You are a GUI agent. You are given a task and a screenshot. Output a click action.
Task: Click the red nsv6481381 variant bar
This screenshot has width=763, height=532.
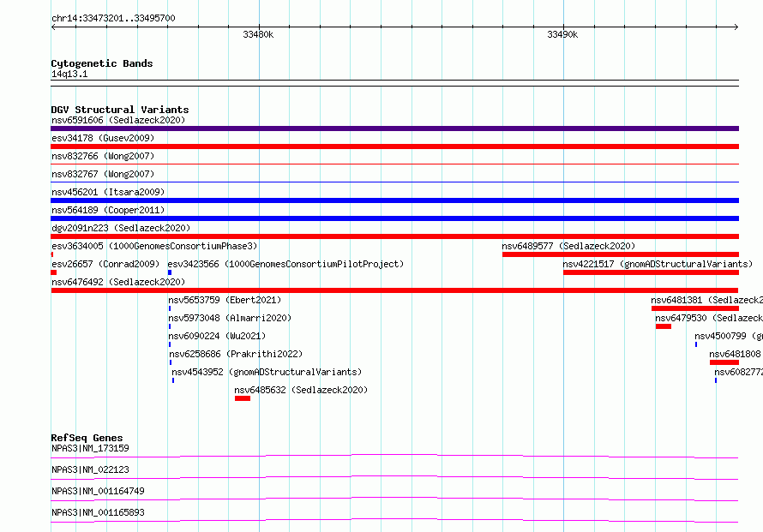(x=695, y=308)
